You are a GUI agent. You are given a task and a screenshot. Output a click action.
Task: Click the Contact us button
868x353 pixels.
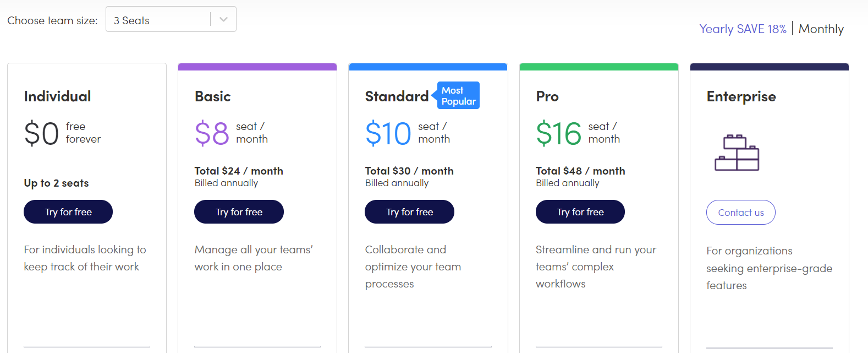pyautogui.click(x=740, y=213)
